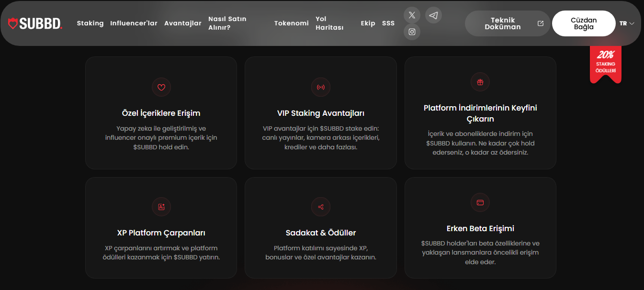Click the AI icon above XP Platform Çarpanları

tap(161, 207)
